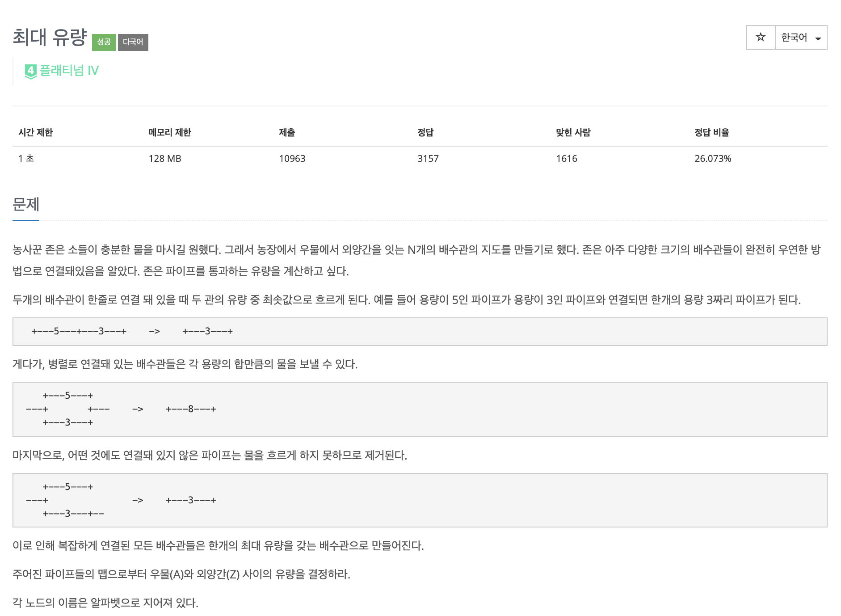This screenshot has height=616, width=841.
Task: Click the gray 다국어 badge
Action: pyautogui.click(x=134, y=42)
